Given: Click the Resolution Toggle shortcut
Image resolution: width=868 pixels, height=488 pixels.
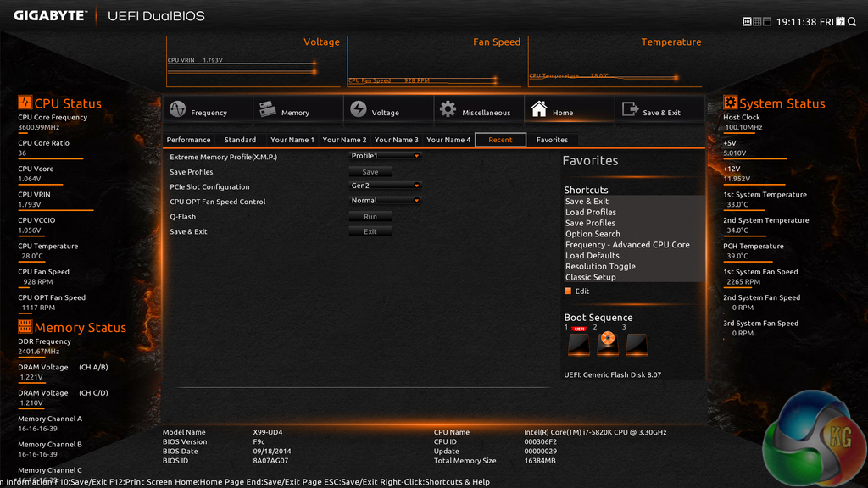Looking at the screenshot, I should point(600,266).
